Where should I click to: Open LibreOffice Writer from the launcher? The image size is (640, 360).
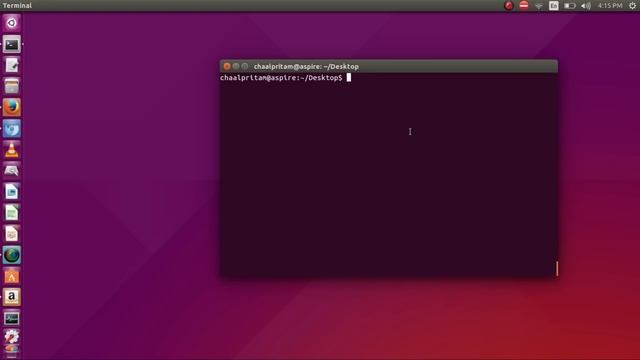coord(11,192)
